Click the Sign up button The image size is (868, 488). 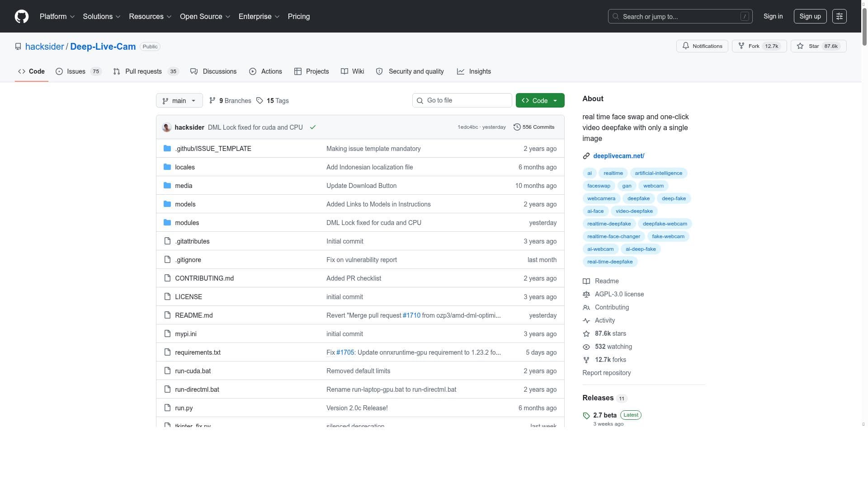tap(810, 16)
